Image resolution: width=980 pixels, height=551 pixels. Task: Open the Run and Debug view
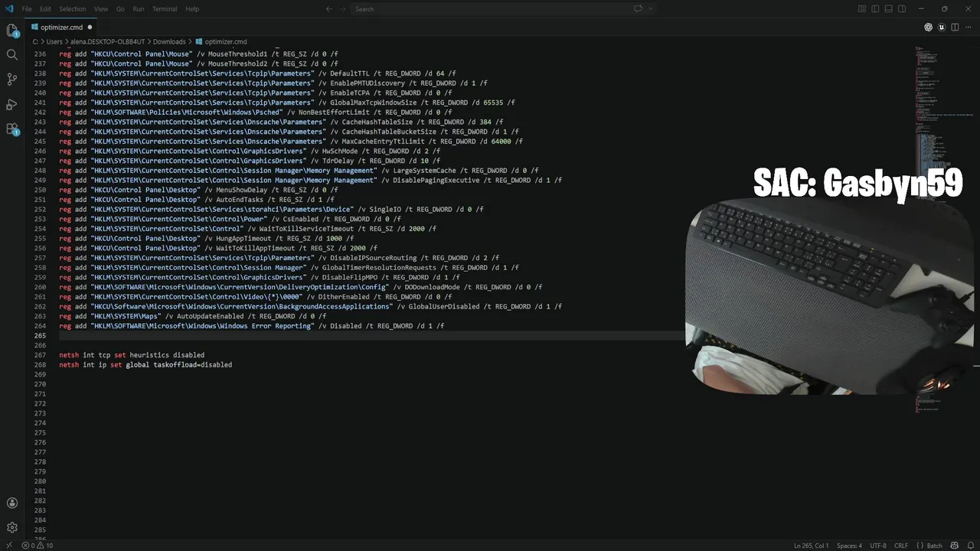pyautogui.click(x=12, y=104)
